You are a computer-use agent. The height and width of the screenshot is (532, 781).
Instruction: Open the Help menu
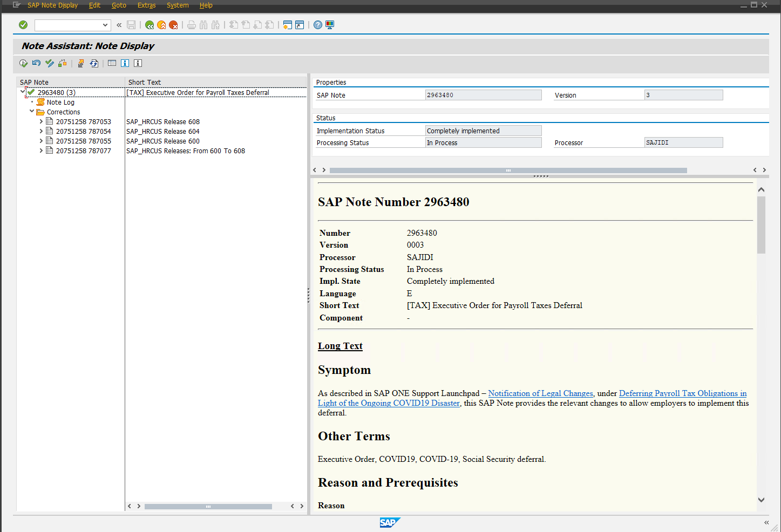tap(206, 5)
